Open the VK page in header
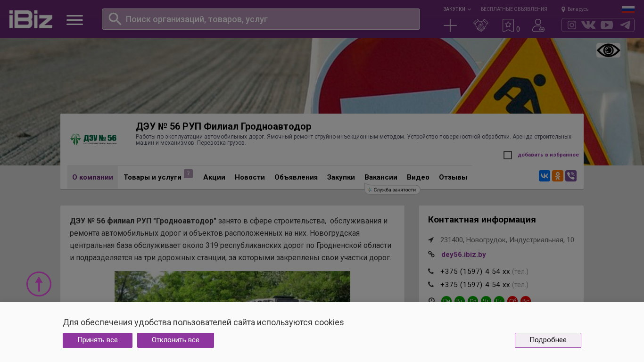Viewport: 644px width, 362px height. tap(588, 25)
